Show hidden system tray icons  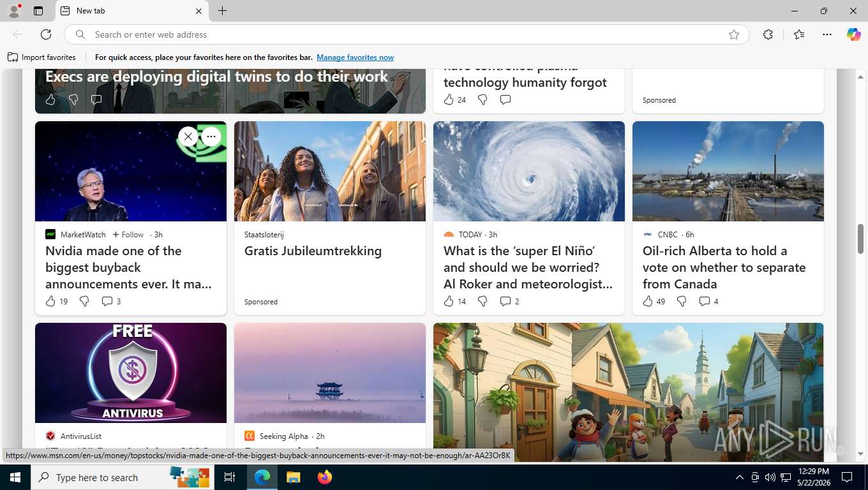(x=740, y=477)
